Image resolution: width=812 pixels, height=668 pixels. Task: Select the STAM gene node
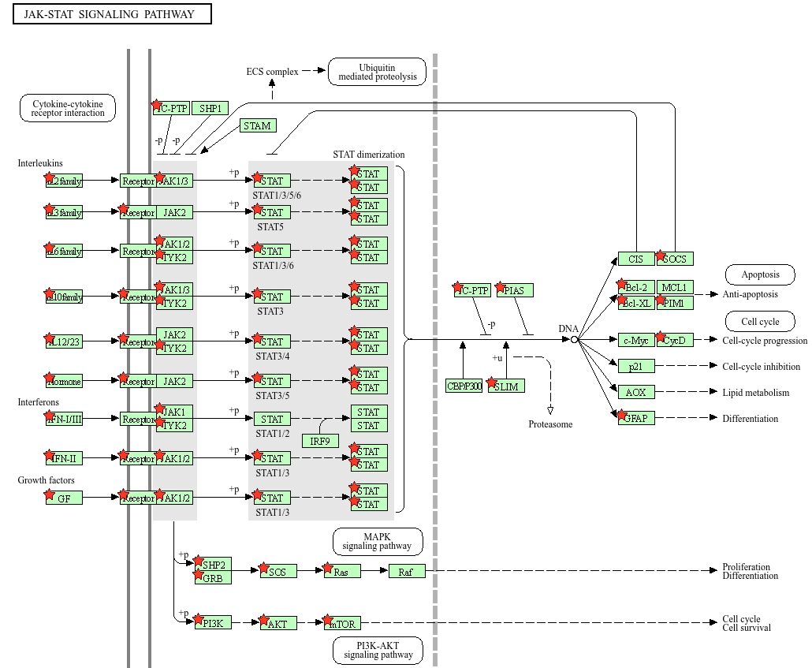[257, 126]
